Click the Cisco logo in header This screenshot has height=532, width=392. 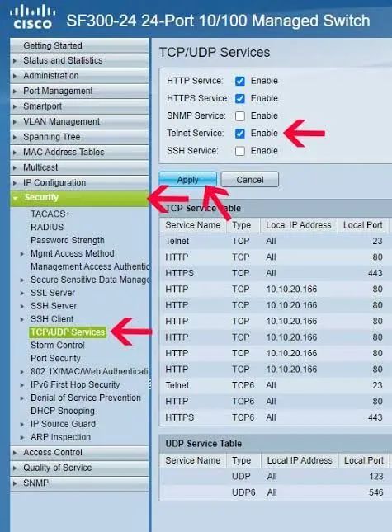[32, 17]
